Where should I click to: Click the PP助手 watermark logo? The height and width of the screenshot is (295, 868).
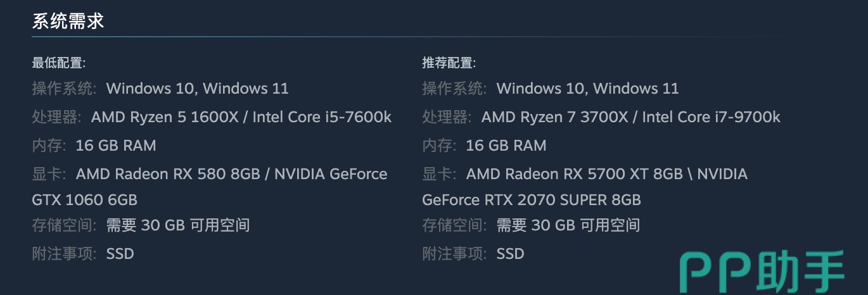click(762, 272)
